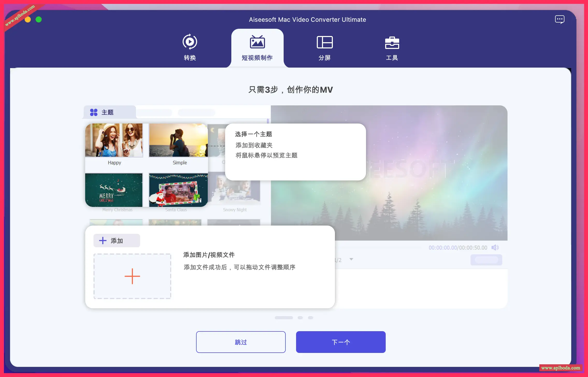
Task: Open the Converter tab icon
Action: [190, 42]
